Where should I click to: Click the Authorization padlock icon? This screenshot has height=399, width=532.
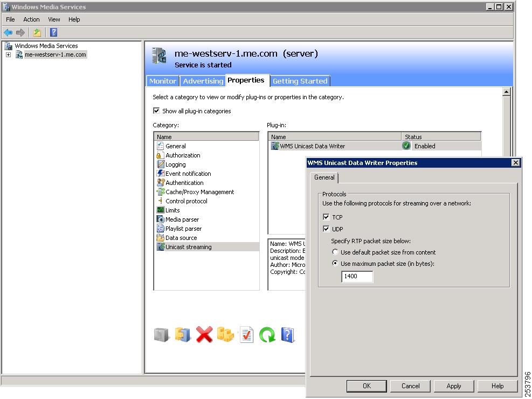pos(161,155)
